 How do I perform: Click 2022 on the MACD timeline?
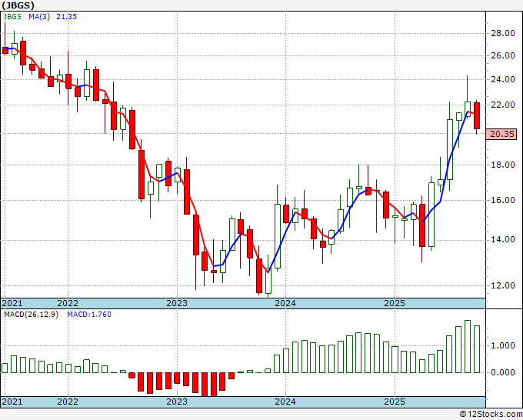click(x=68, y=402)
